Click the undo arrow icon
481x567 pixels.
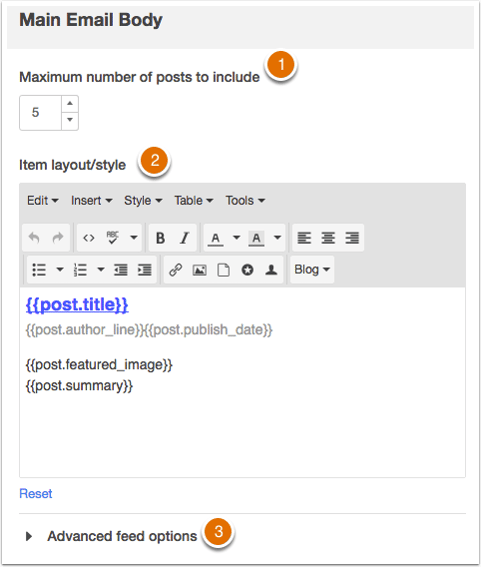click(x=34, y=238)
